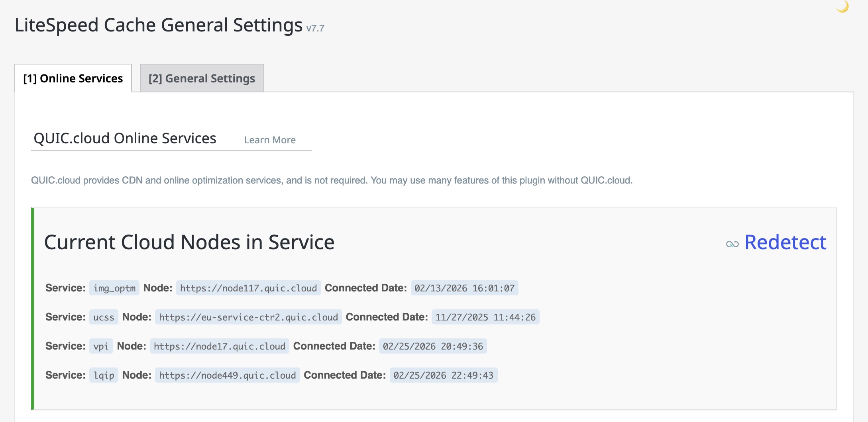Click the eu-service-ctr2.quic.cloud node address
The image size is (868, 422).
[x=248, y=317]
